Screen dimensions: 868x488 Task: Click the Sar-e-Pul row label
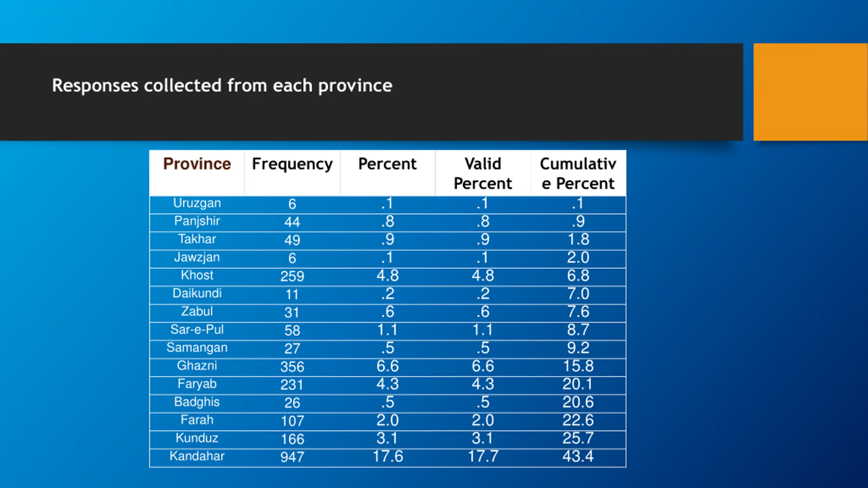tap(197, 330)
